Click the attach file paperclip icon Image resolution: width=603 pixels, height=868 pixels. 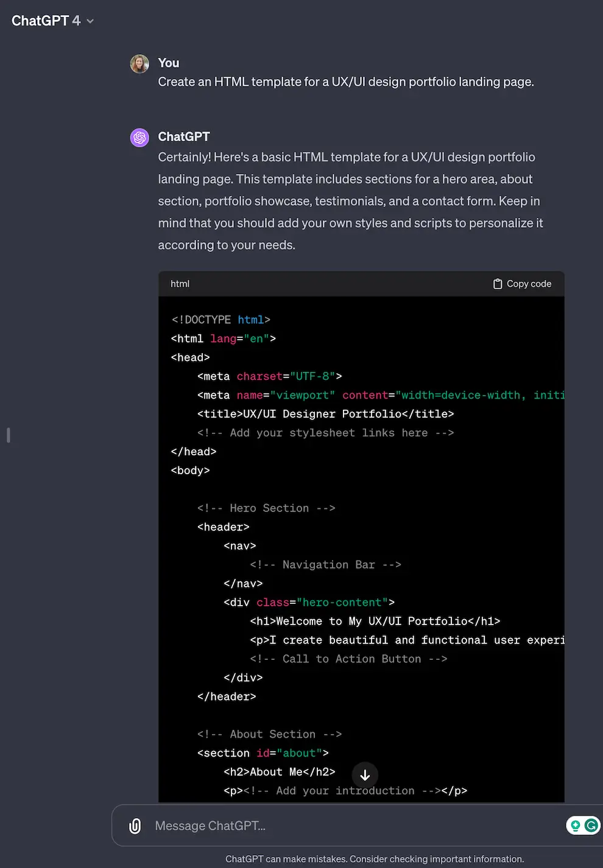(x=135, y=826)
